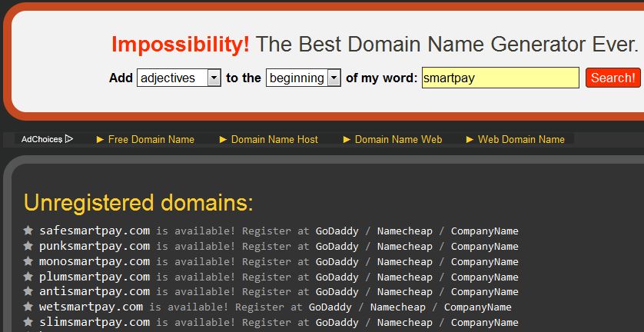Screen dimensions: 644x332
Task: Click the star beside punksmartpay.com
Action: (x=28, y=246)
